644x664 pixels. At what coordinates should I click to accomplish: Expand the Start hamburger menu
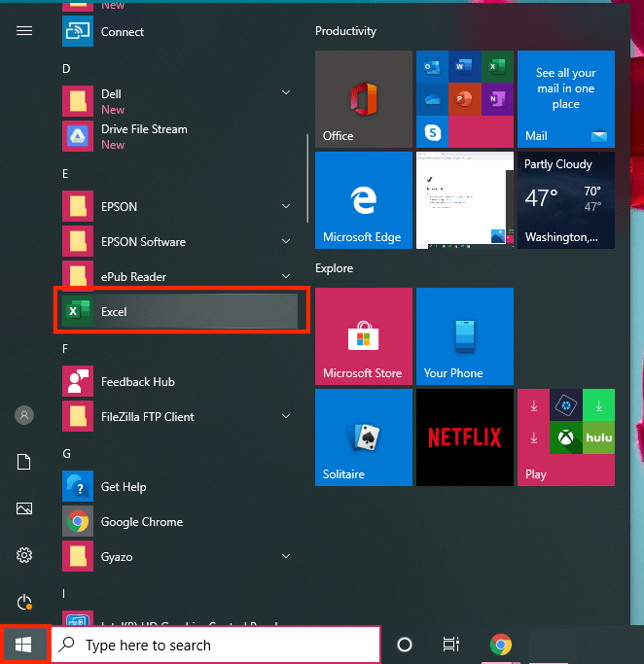(24, 31)
